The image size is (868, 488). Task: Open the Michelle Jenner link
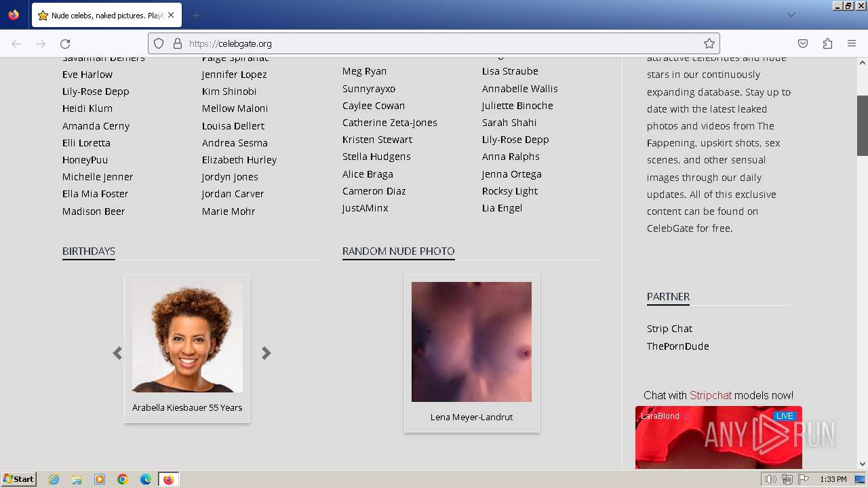98,177
